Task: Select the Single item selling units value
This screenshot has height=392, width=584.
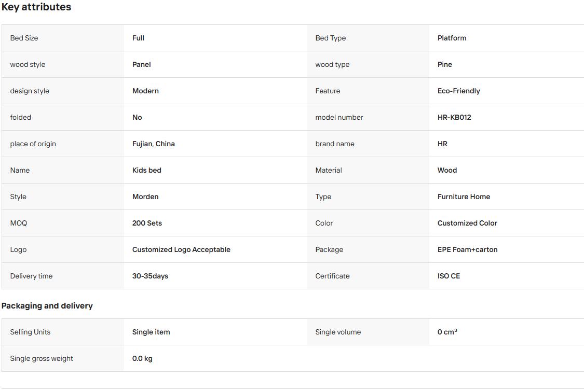Action: coord(151,332)
